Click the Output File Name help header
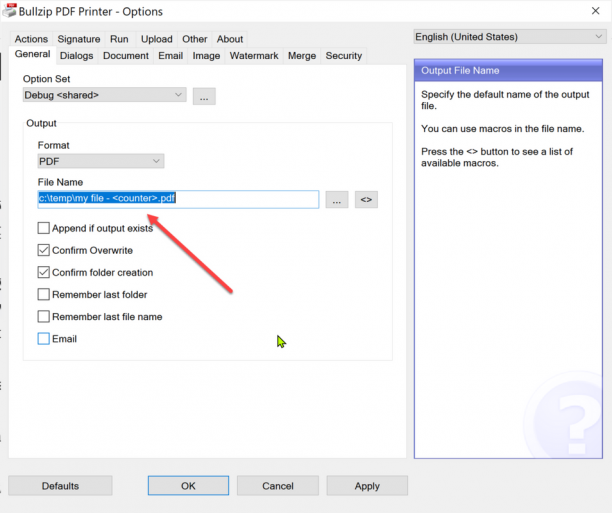Viewport: 612px width, 513px height. point(508,71)
